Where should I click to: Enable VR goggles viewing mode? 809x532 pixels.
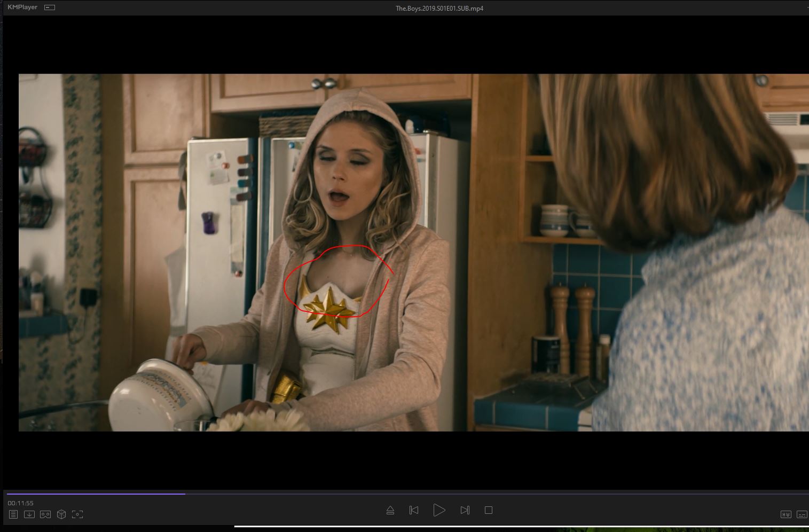click(45, 514)
